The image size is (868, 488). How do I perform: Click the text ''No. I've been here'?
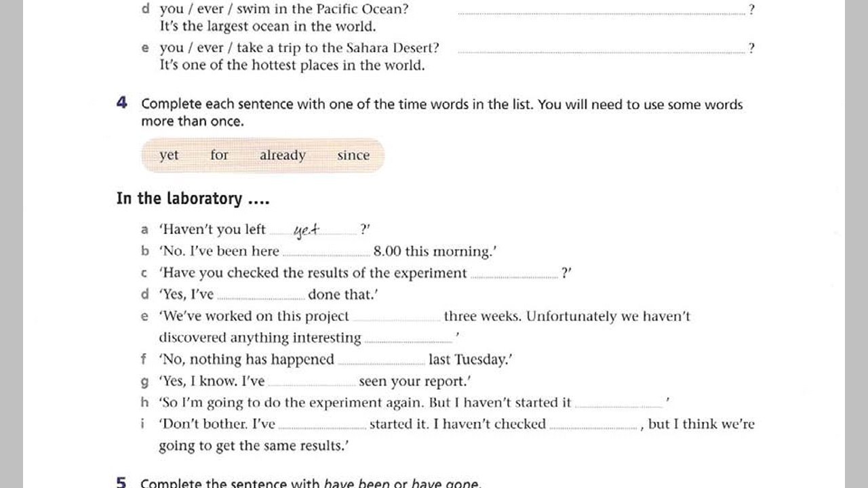219,251
